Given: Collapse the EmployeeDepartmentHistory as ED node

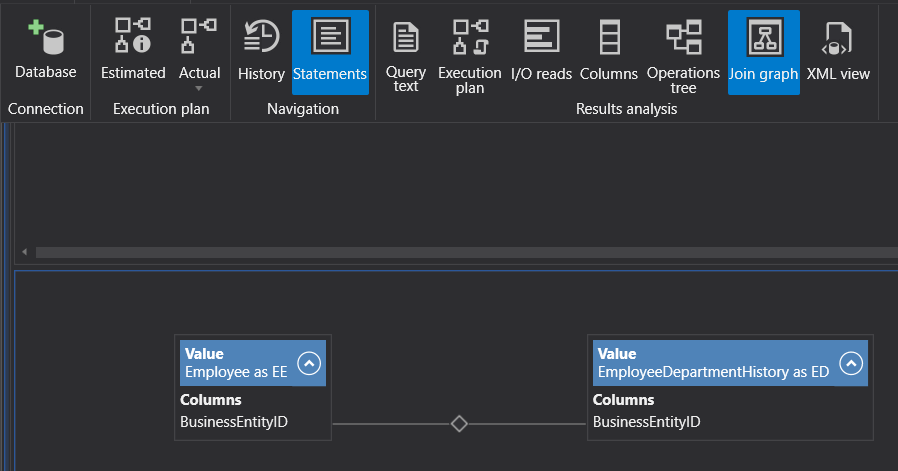Looking at the screenshot, I should coord(851,363).
